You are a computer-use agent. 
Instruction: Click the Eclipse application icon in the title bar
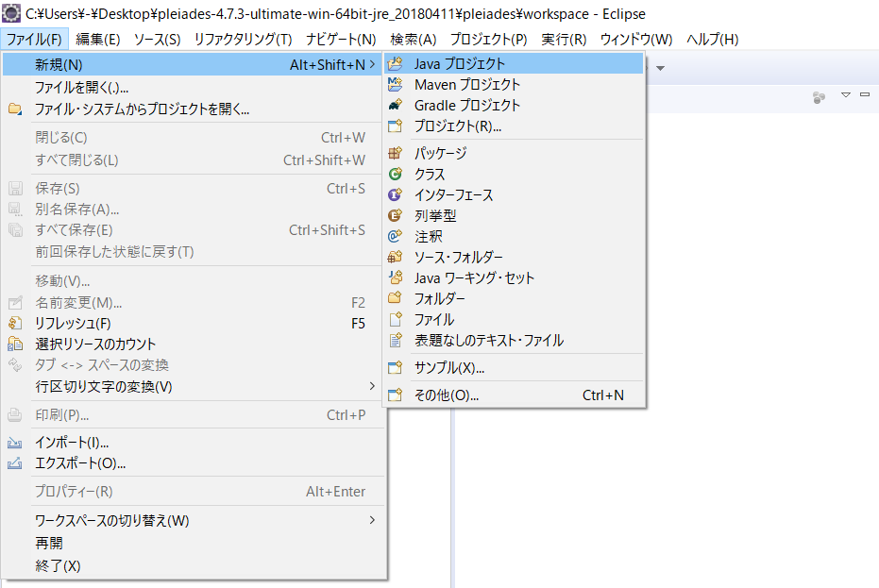[11, 13]
